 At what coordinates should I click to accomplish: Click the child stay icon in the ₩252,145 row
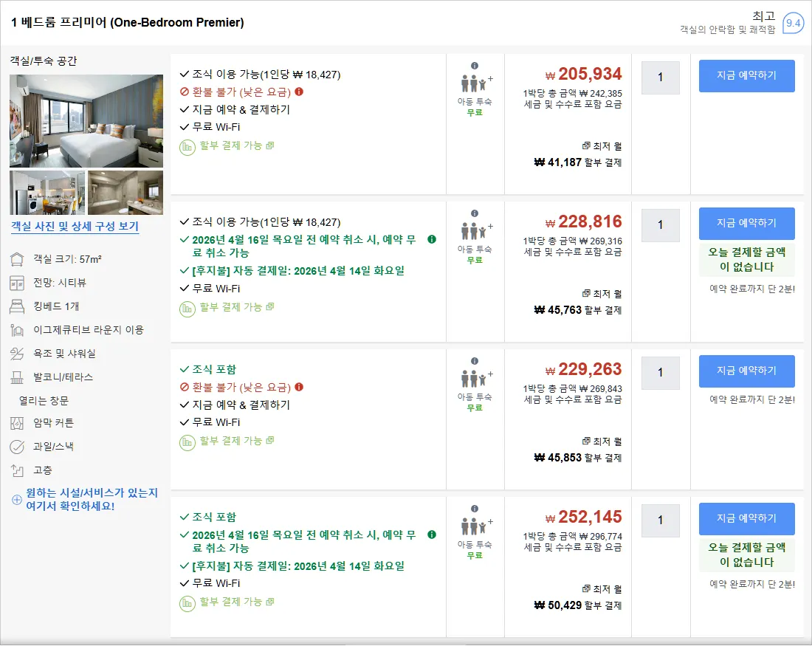click(x=476, y=526)
